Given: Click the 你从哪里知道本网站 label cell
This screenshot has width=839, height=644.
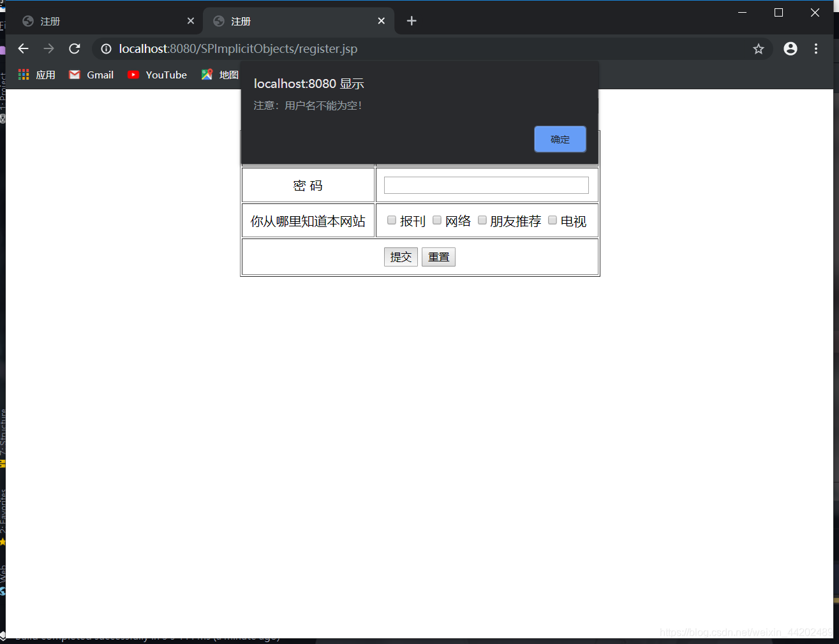Looking at the screenshot, I should click(308, 221).
